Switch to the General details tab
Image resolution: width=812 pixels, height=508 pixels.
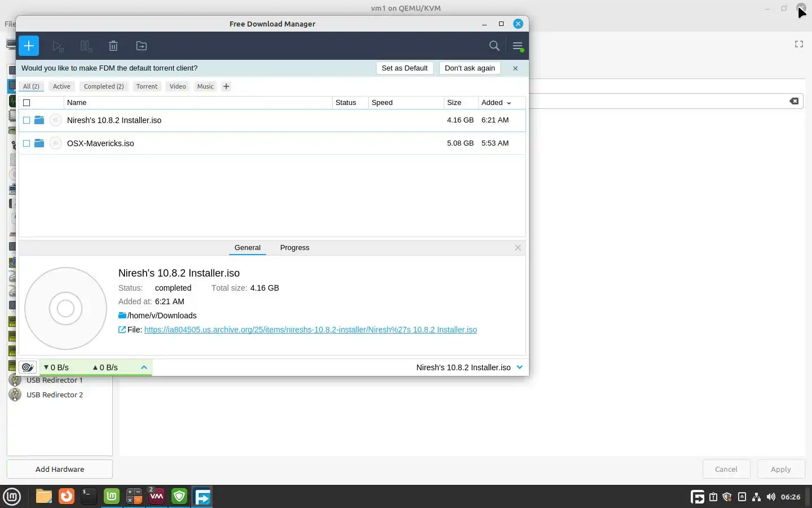tap(248, 248)
